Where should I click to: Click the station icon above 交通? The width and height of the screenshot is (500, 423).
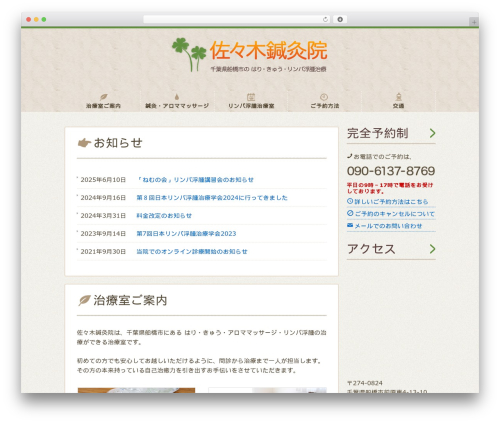click(398, 97)
